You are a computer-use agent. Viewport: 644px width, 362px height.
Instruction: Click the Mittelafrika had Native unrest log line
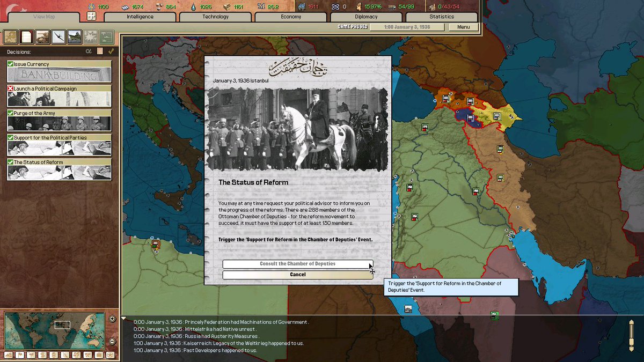(195, 329)
